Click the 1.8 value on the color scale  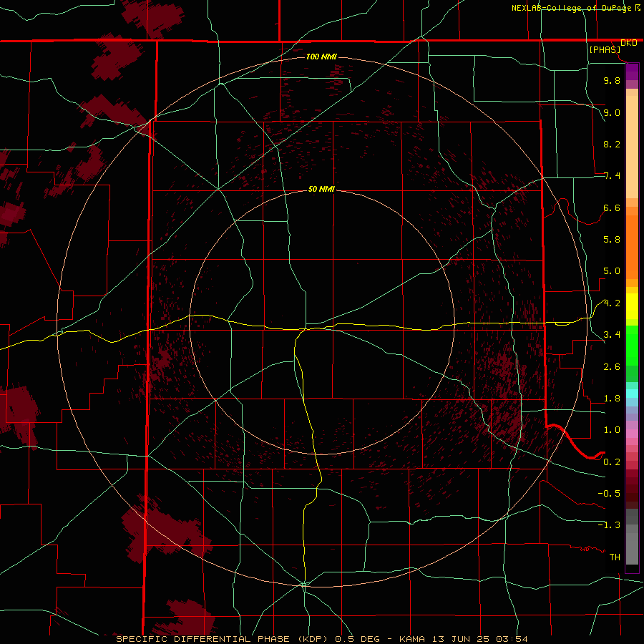pyautogui.click(x=612, y=399)
